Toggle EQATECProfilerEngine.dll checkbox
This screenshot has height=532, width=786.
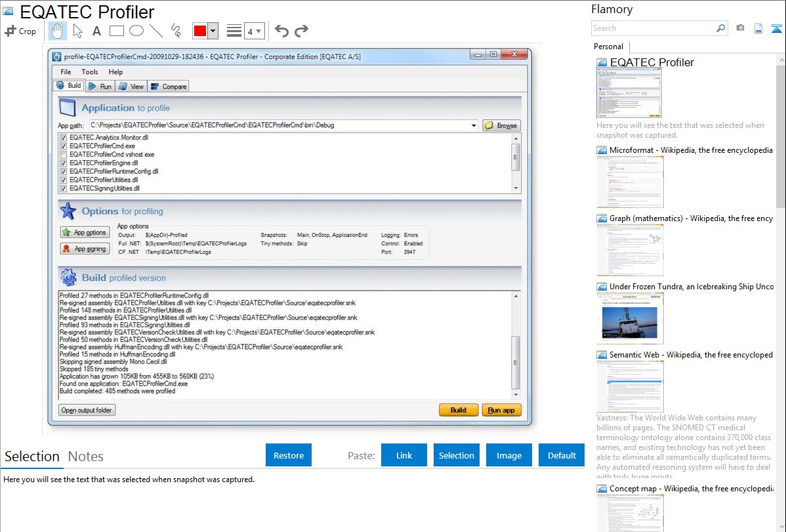pos(63,163)
